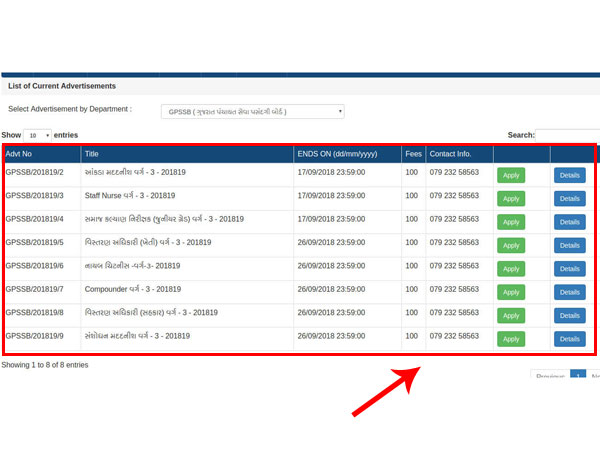600x450 pixels.
Task: Click the Previous pagination button
Action: (x=550, y=374)
